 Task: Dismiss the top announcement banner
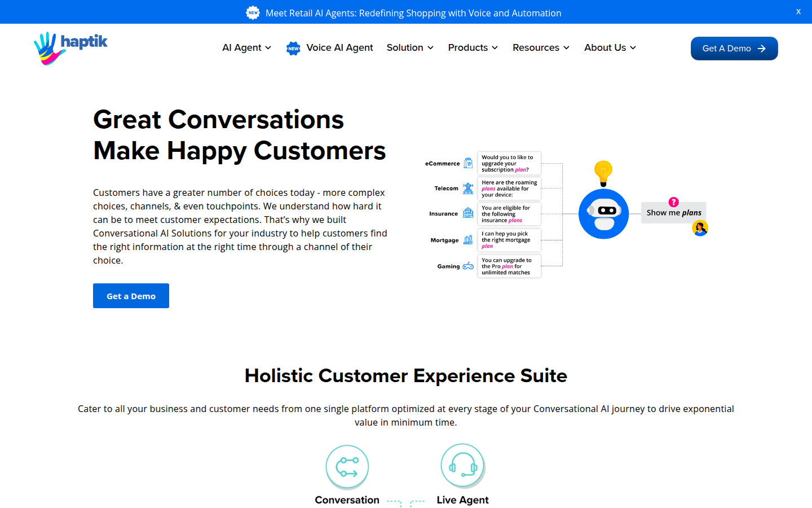[798, 11]
